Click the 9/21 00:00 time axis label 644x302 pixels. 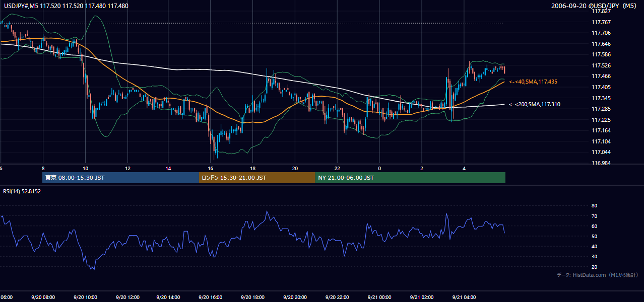pos(379,297)
